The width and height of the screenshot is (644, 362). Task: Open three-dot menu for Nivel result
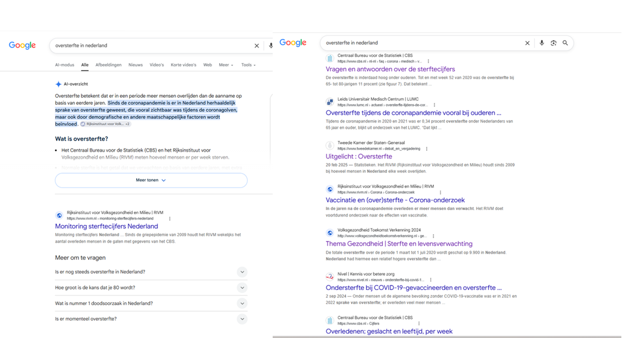(x=431, y=280)
